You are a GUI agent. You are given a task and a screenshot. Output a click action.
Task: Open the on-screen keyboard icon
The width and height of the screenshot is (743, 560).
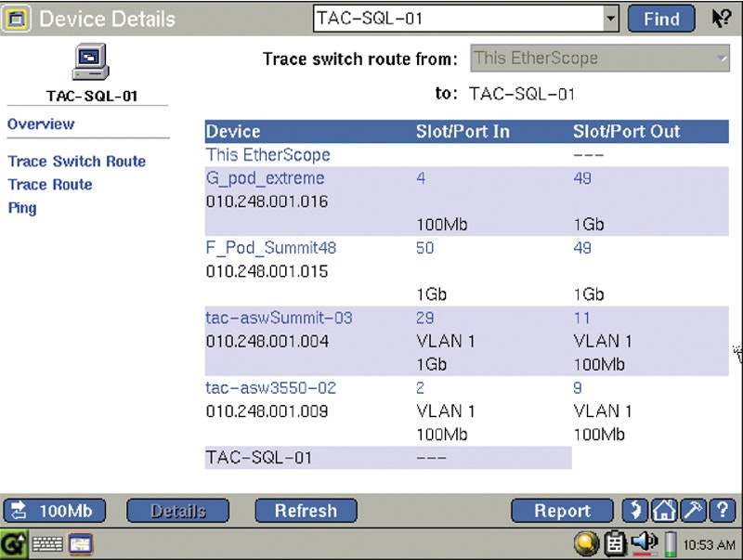point(46,544)
